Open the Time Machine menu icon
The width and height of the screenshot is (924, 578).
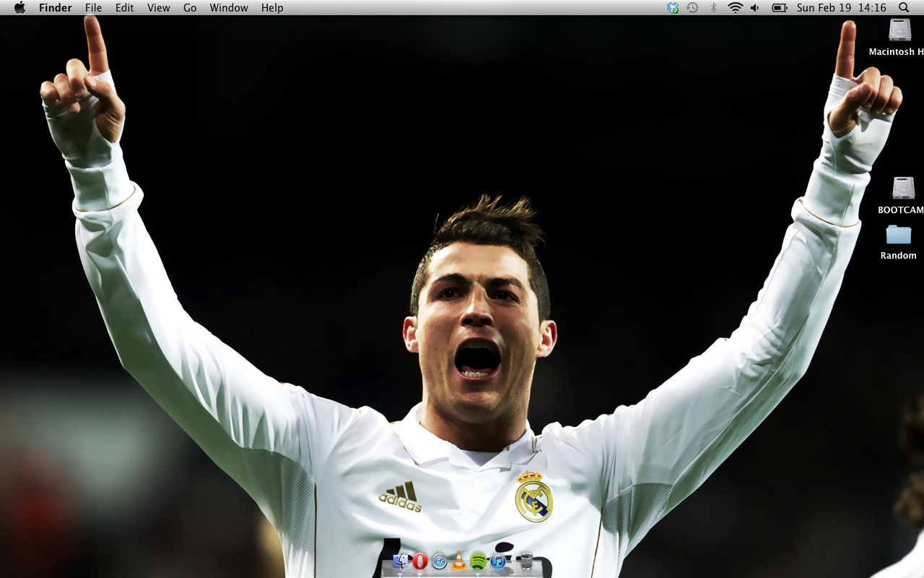692,8
